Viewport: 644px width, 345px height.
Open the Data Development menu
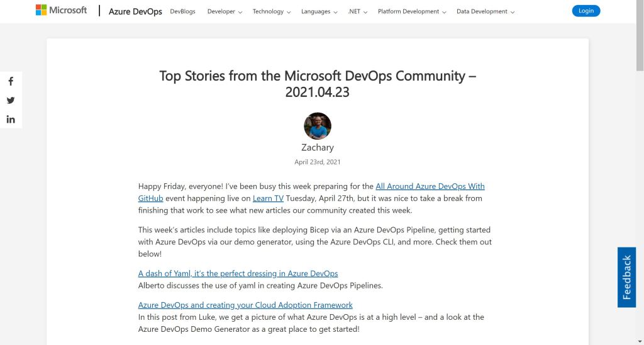point(486,11)
